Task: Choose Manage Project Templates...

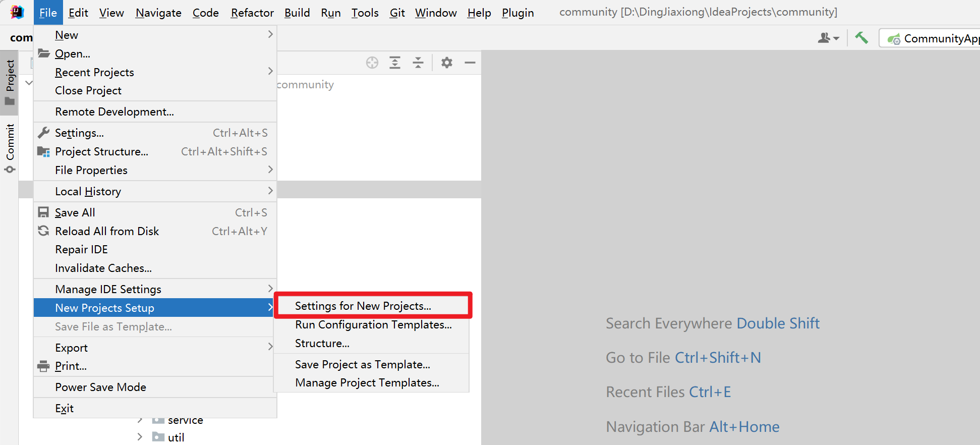Action: 373,382
